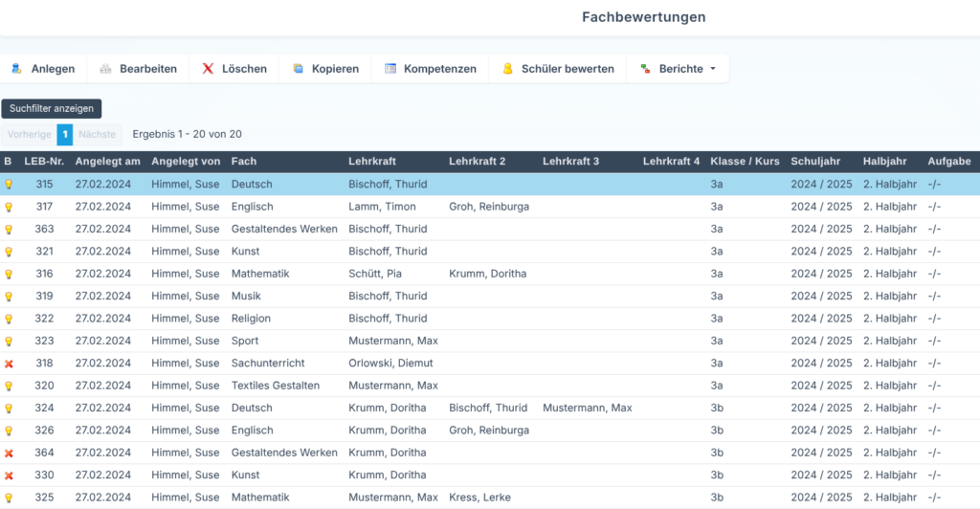Click the Anlegen person icon
The height and width of the screenshot is (509, 980).
17,69
